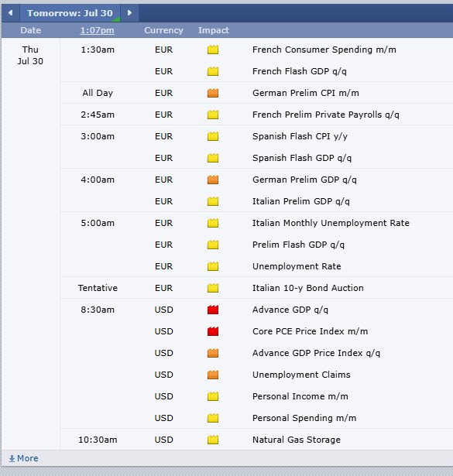Screen dimensions: 453x476
Task: Select French Prelim Private Payrolls q/q event
Action: [326, 115]
